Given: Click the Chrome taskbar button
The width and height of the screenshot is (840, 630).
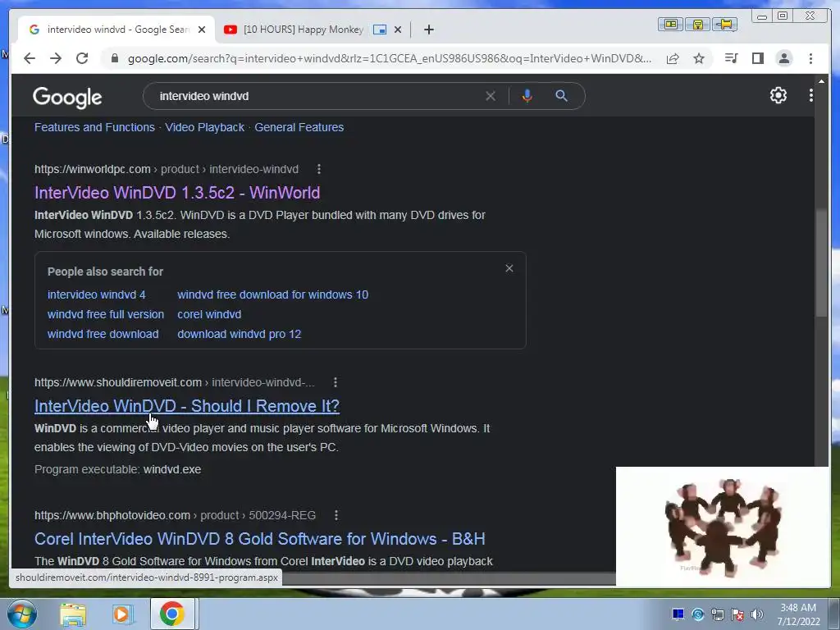Looking at the screenshot, I should (x=171, y=614).
